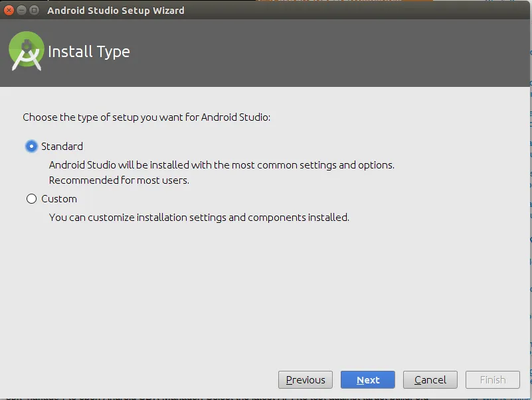532x400 pixels.
Task: Click the Android Studio logo icon
Action: pyautogui.click(x=26, y=52)
